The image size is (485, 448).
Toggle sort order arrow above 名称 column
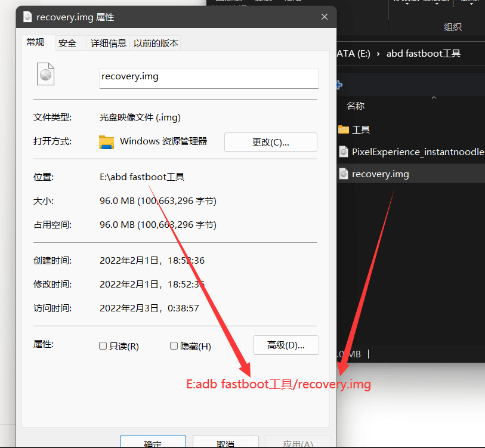pyautogui.click(x=434, y=97)
